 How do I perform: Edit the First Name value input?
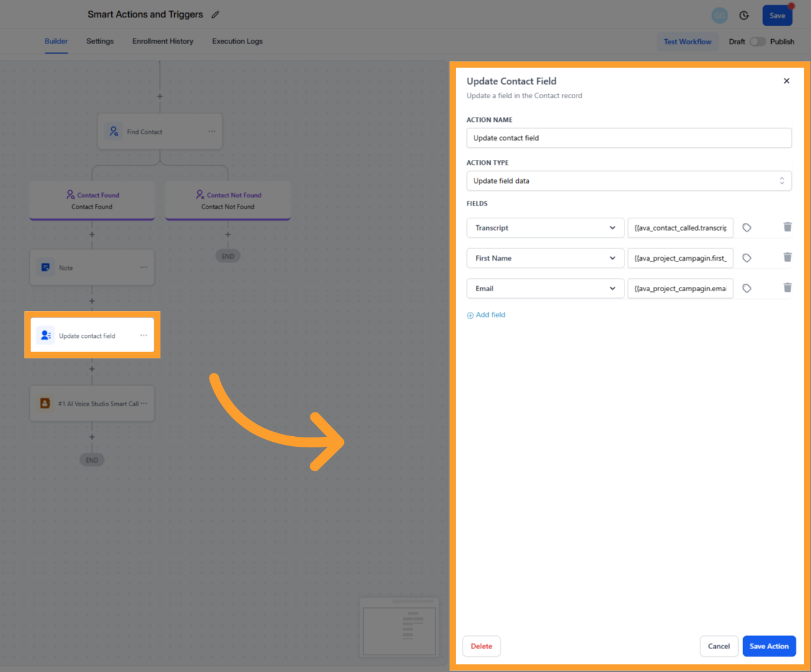coord(680,258)
